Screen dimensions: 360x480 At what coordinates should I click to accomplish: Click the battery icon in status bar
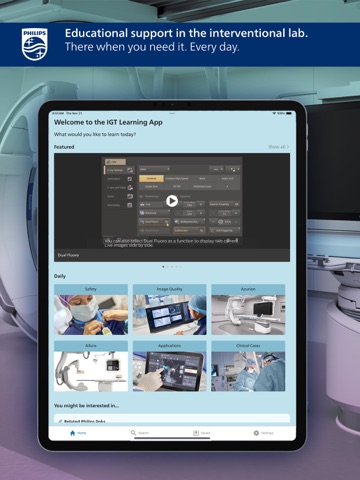(x=289, y=113)
